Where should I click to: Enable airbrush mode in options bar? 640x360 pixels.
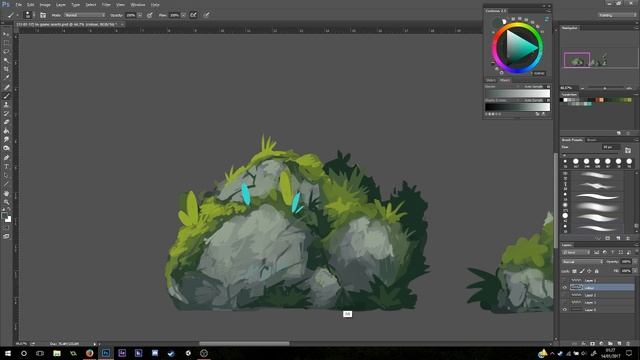193,15
